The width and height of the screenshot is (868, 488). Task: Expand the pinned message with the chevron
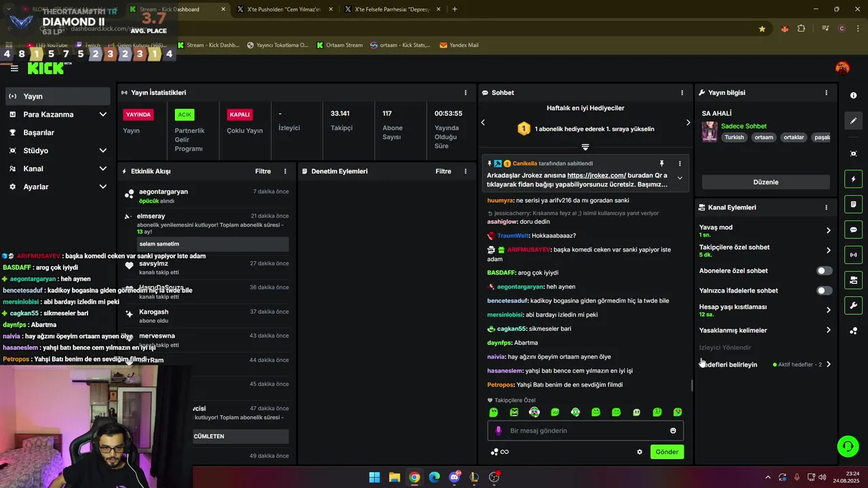(679, 178)
